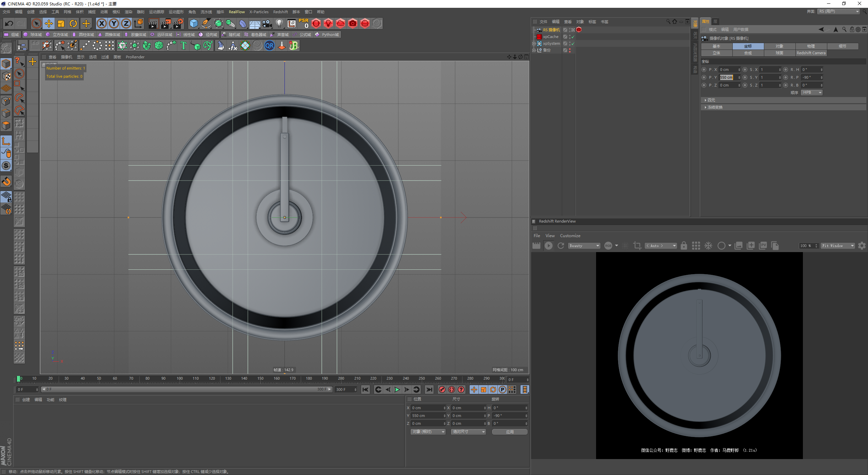
Task: Click the Render View clapperboard icon
Action: coord(153,23)
